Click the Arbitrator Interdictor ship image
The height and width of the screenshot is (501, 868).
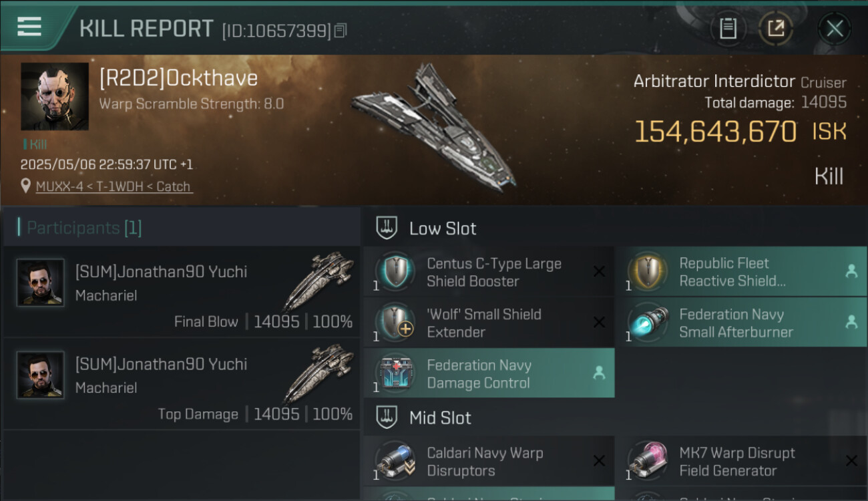[x=435, y=126]
